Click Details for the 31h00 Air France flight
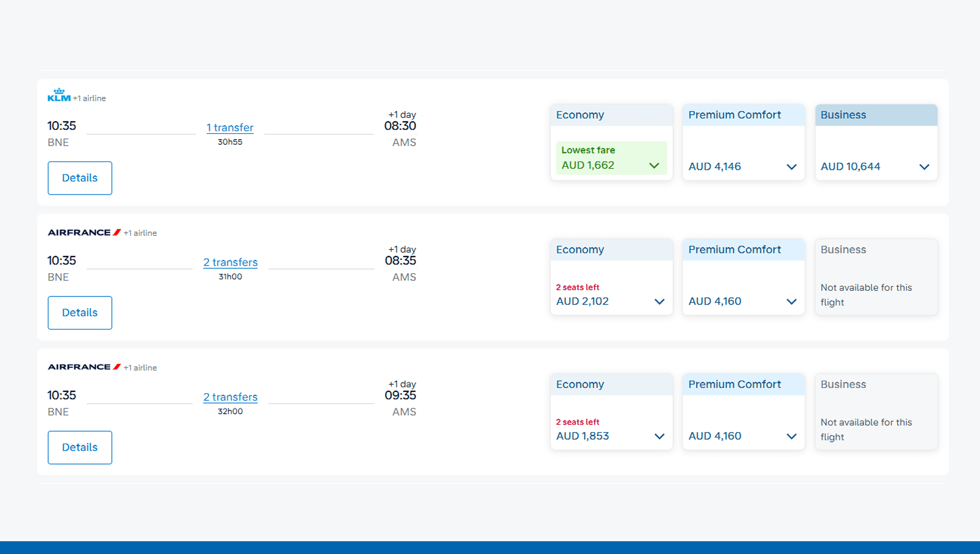 (80, 313)
